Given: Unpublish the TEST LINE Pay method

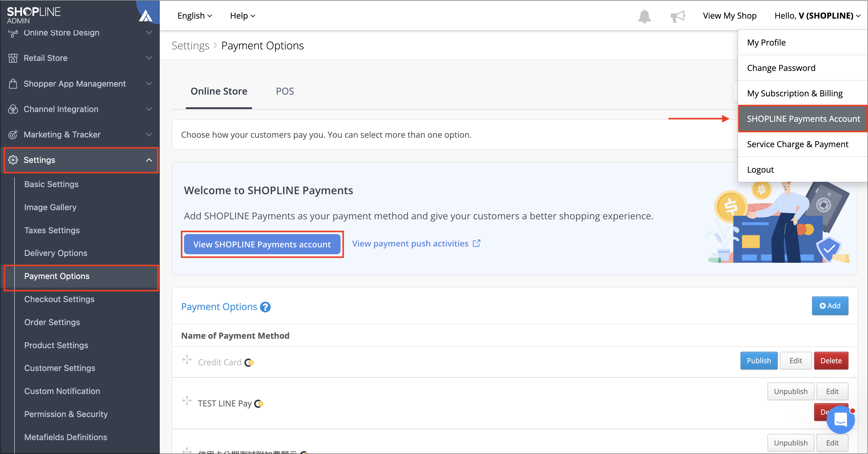Looking at the screenshot, I should tap(790, 391).
